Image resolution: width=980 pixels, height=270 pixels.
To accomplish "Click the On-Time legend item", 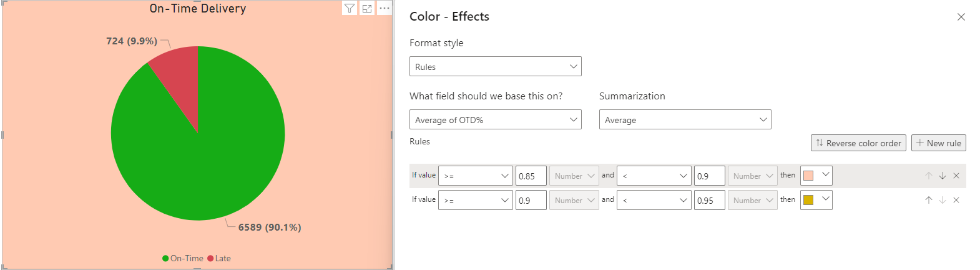I will [183, 258].
